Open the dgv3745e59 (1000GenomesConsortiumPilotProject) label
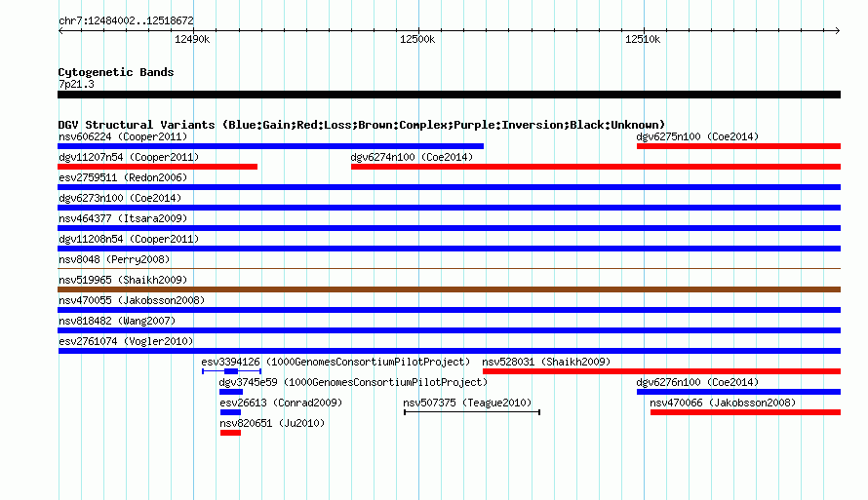The height and width of the screenshot is (500, 868). pos(353,382)
